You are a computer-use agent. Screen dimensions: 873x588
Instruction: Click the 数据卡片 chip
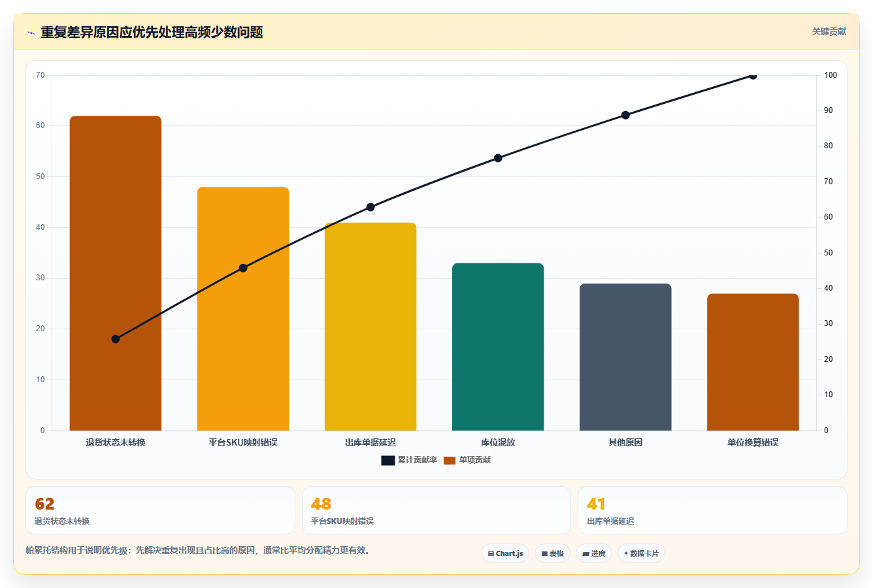tap(641, 553)
